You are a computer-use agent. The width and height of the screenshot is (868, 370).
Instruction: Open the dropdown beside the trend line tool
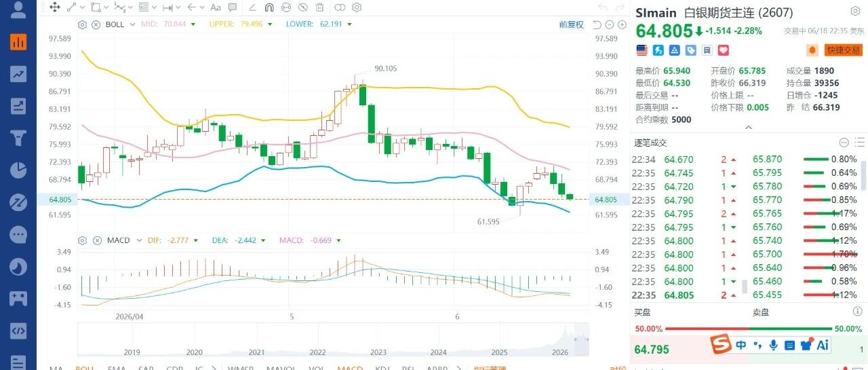click(82, 7)
